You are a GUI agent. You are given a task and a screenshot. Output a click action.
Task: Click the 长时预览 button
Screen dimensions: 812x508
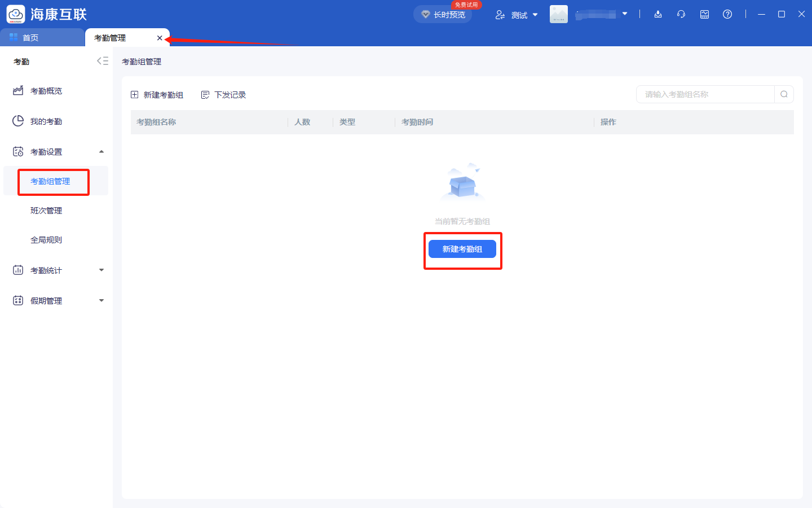click(443, 15)
